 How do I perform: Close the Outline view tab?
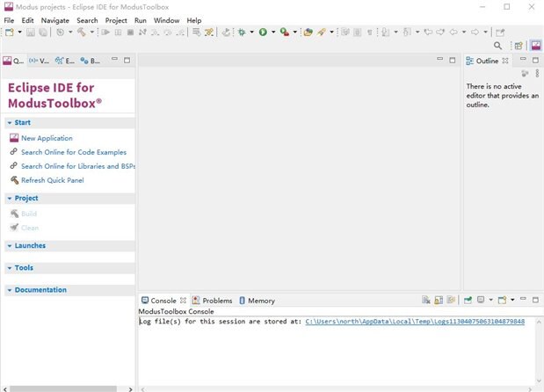click(x=505, y=61)
